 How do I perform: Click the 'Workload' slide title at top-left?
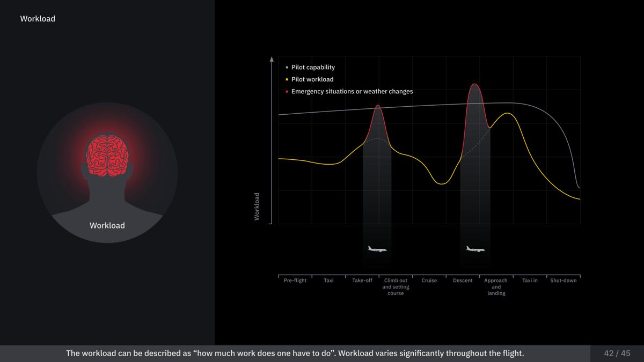38,19
